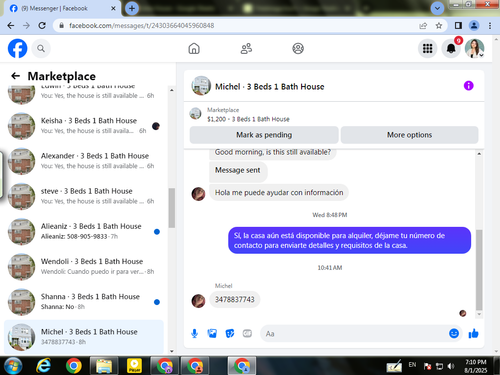The width and height of the screenshot is (500, 375).
Task: Go to the Home feed icon
Action: [194, 49]
